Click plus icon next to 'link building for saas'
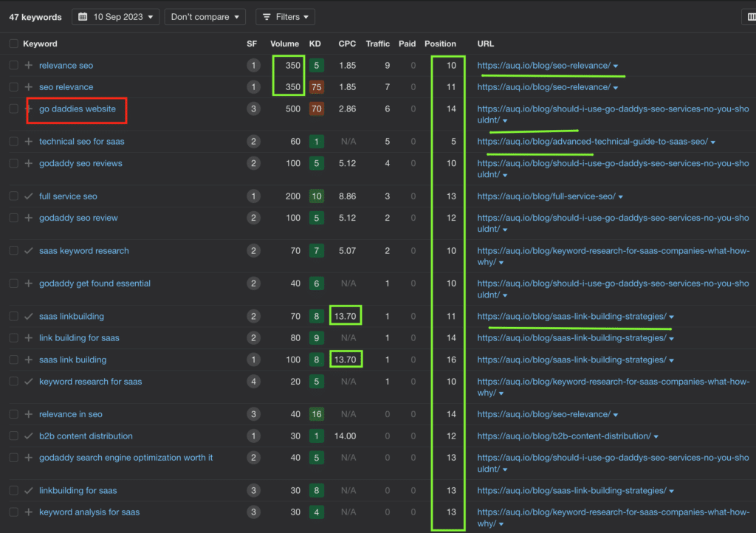This screenshot has height=533, width=756. point(29,338)
